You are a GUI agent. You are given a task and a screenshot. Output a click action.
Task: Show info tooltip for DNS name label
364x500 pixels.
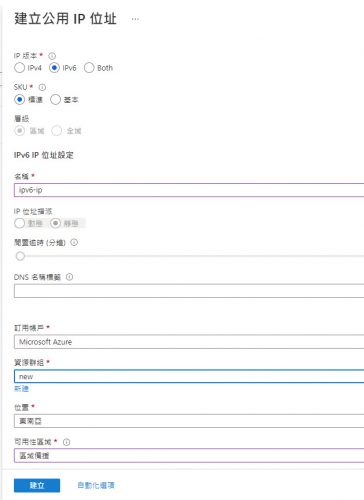pos(69,277)
